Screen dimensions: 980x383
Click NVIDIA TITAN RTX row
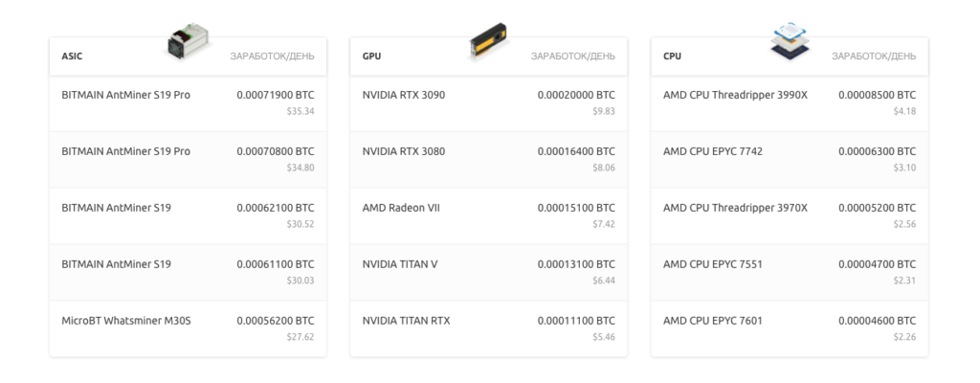pos(406,321)
